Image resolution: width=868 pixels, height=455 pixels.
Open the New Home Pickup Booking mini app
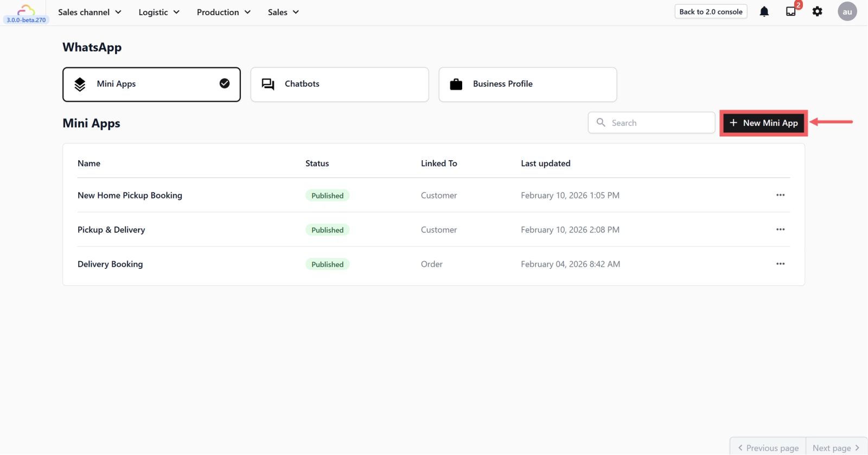tap(130, 195)
